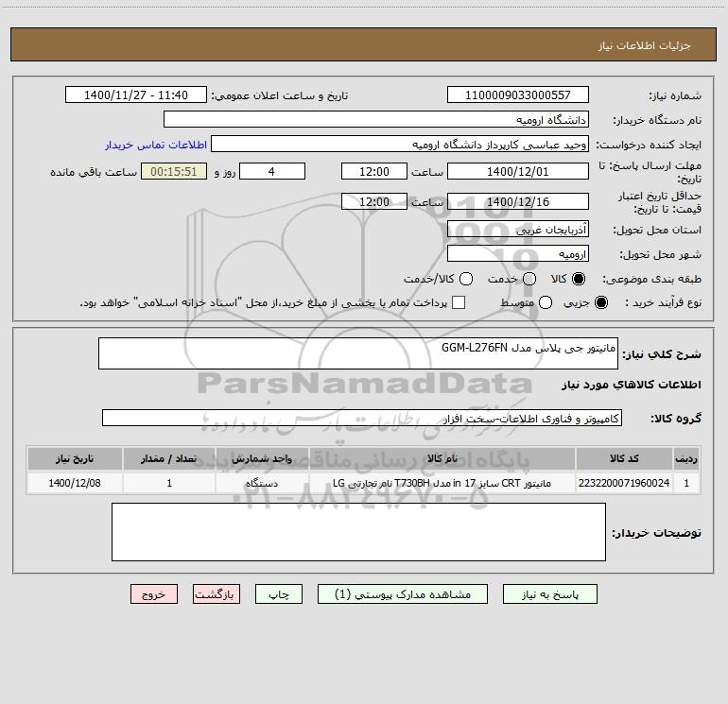Select the کالا/خدمت radio button
Viewport: 728px width, 704px height.
pyautogui.click(x=466, y=279)
